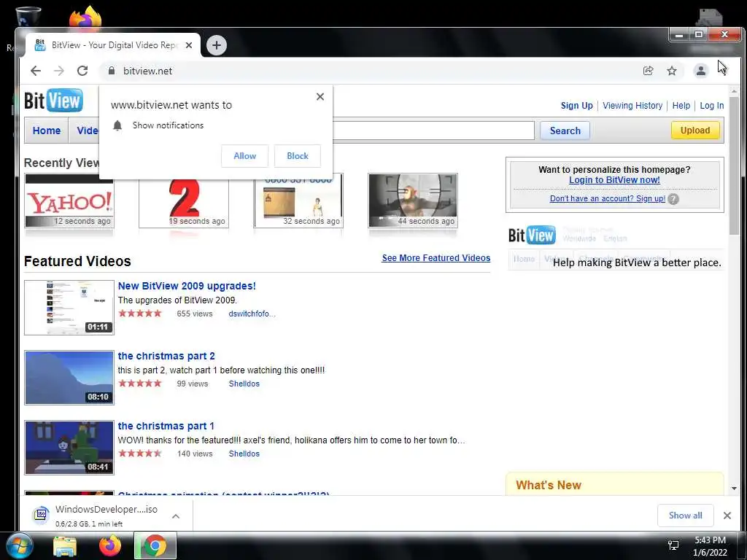This screenshot has width=747, height=560.
Task: Close the BitView browser tab
Action: (x=189, y=45)
